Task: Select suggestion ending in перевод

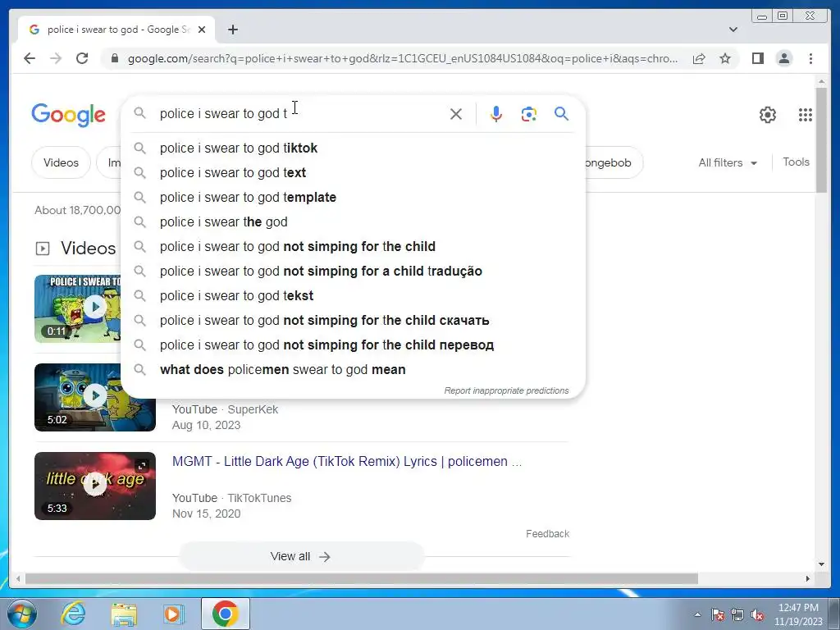Action: point(354,345)
